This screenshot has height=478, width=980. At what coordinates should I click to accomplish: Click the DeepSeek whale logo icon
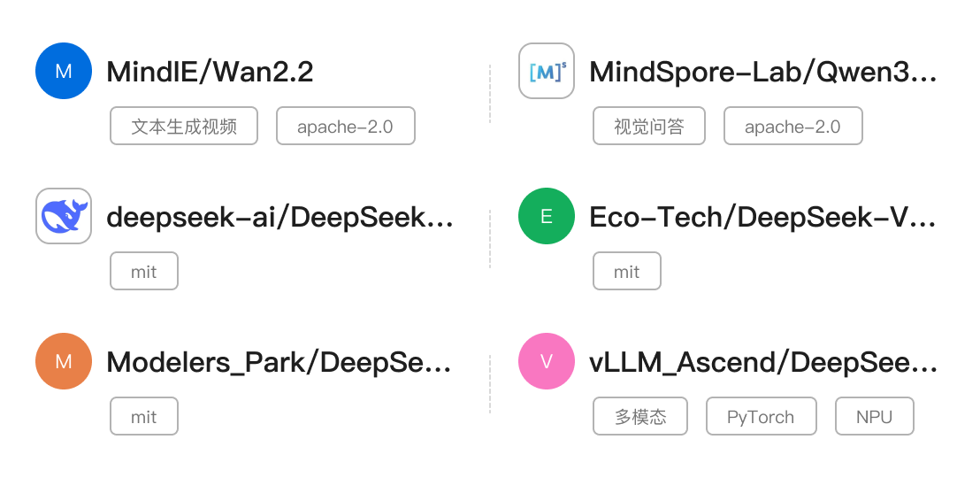click(64, 216)
